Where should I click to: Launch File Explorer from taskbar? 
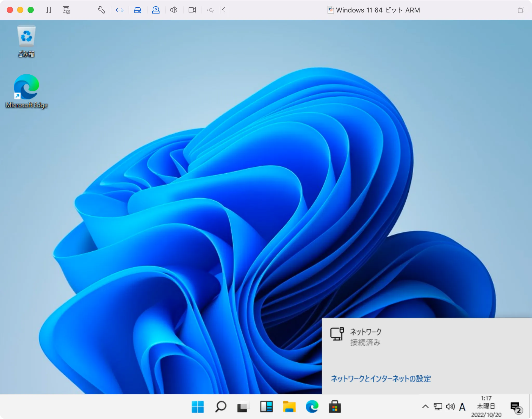(x=289, y=407)
